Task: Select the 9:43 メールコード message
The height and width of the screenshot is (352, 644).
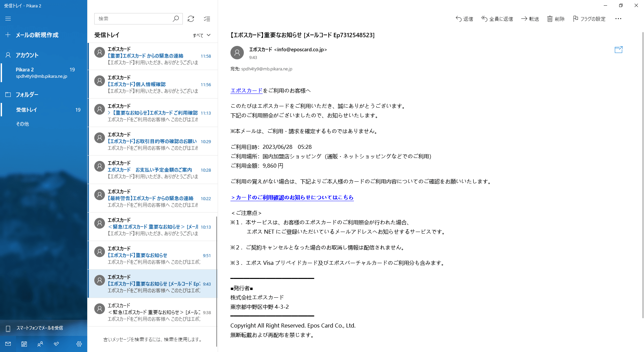Action: click(x=153, y=284)
